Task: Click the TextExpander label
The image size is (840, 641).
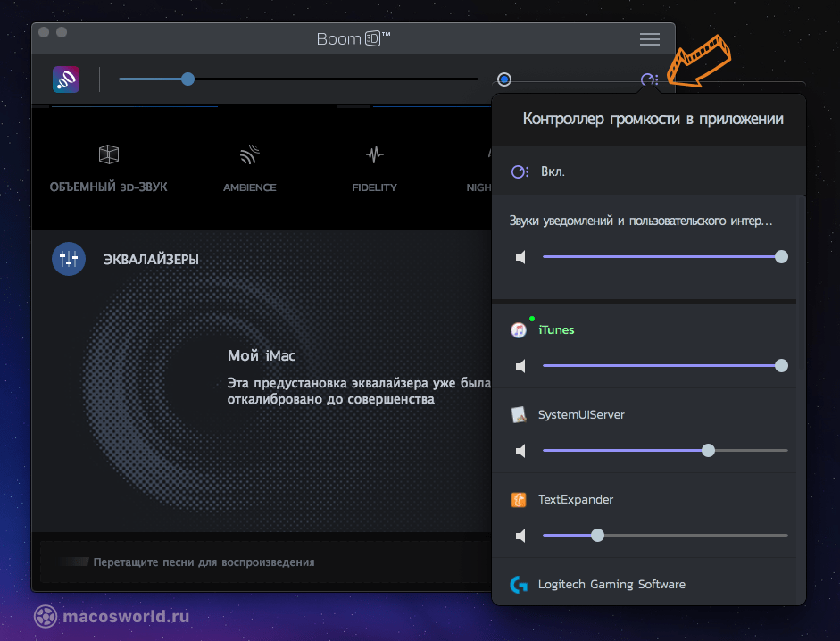Action: (x=576, y=500)
